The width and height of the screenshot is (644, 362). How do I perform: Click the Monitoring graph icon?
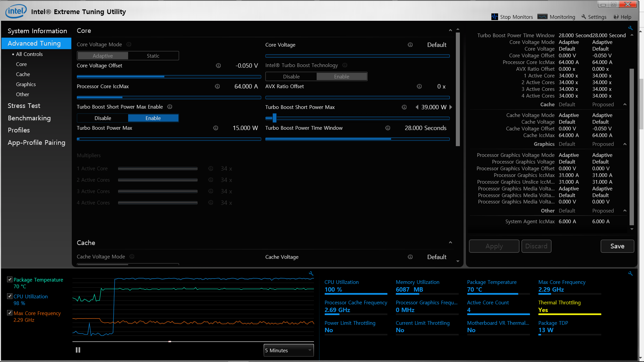click(542, 17)
